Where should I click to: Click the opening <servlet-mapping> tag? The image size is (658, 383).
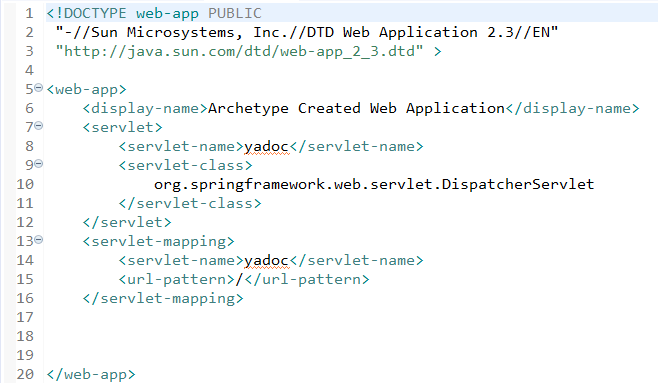pos(159,242)
